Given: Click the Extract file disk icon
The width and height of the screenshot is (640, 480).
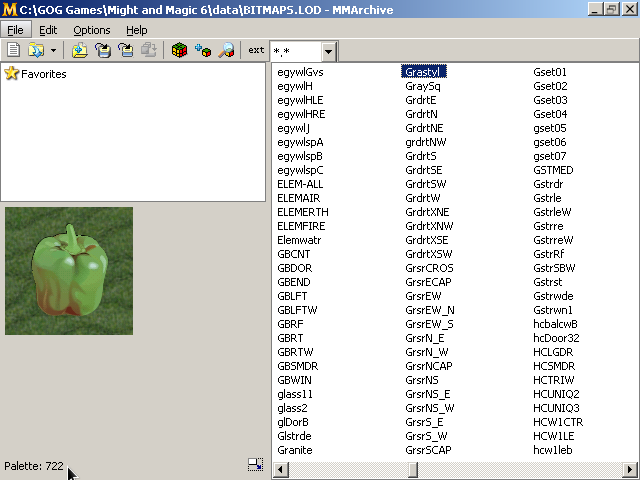Looking at the screenshot, I should coord(103,50).
